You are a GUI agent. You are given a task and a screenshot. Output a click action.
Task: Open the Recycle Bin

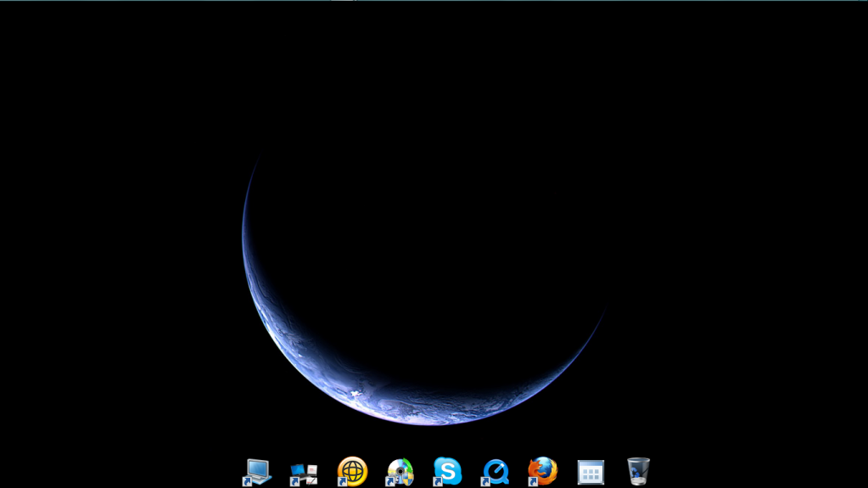[x=638, y=470]
